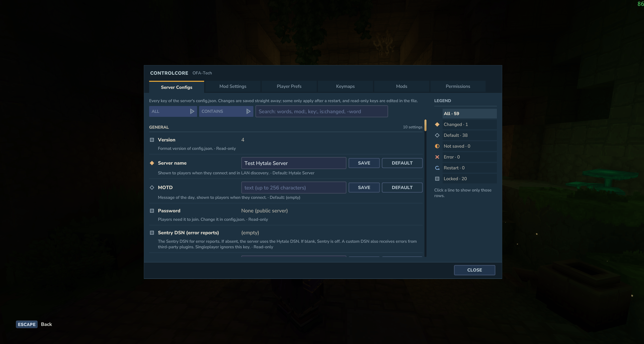Switch to the Mod Settings tab
Screen dimensions: 644x344
(233, 86)
